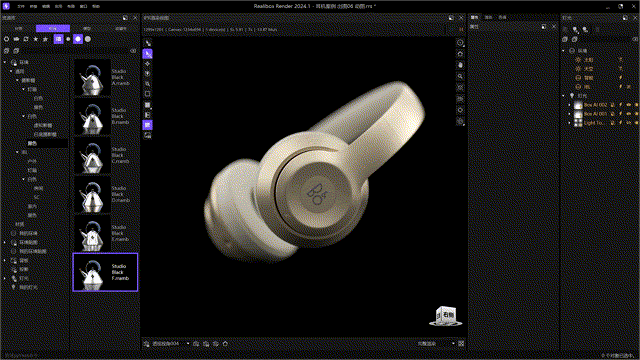Screen dimensions: 640x360
Task: Toggle visibility eye for Box AI 002
Action: (629, 105)
